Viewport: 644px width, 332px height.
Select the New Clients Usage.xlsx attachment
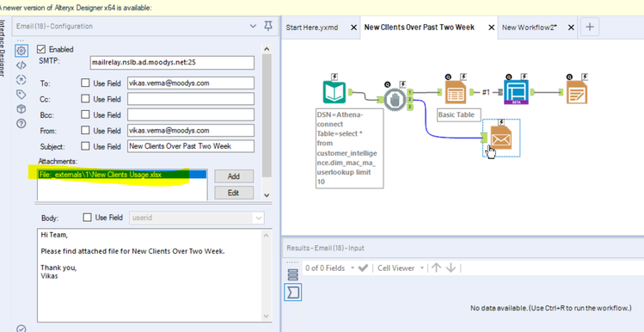pos(122,175)
